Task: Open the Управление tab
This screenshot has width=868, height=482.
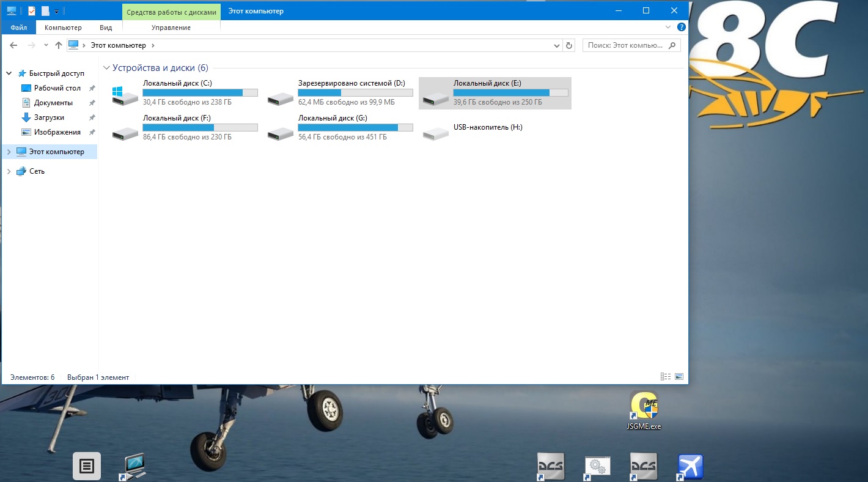Action: (x=171, y=28)
